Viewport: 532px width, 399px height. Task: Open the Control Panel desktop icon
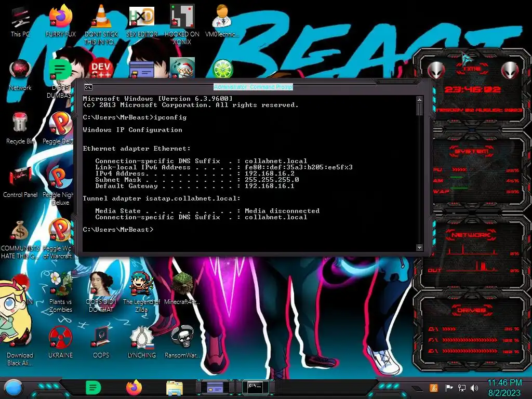20,182
